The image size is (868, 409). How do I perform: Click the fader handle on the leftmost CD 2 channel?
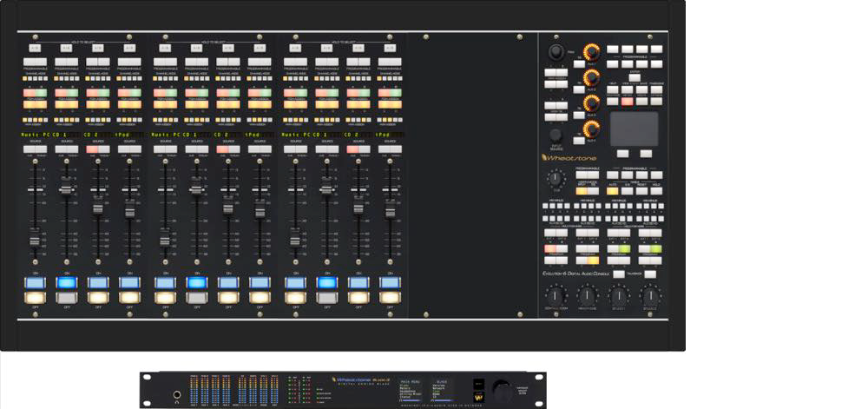[x=98, y=208]
